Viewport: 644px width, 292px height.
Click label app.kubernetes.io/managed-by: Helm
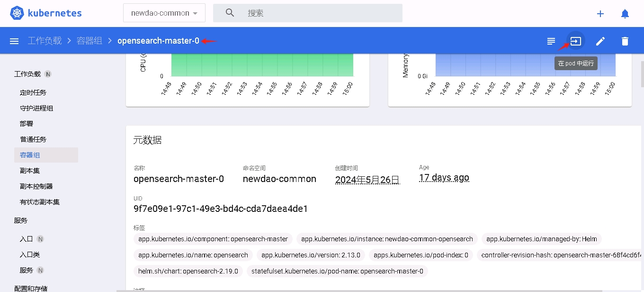[x=542, y=239]
